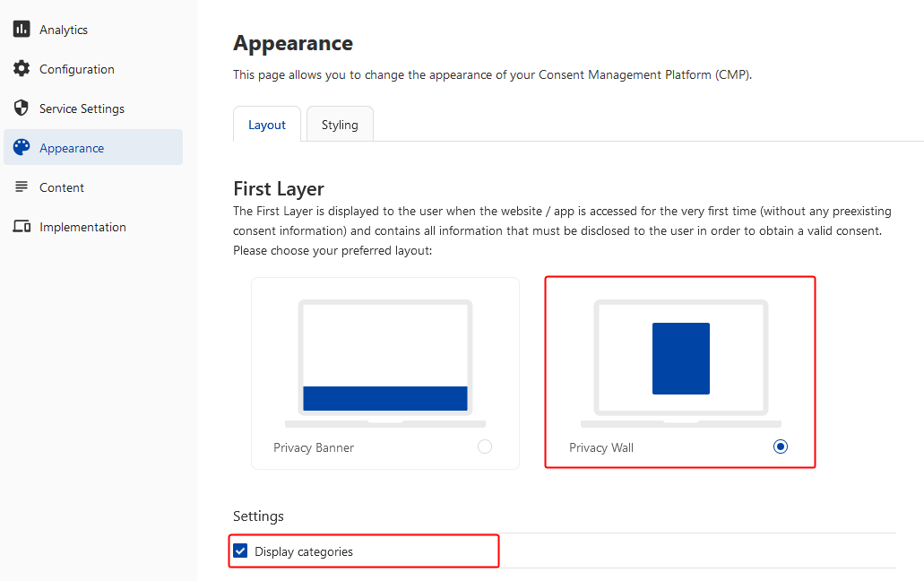The image size is (924, 581).
Task: Click the Appearance palette icon
Action: (x=22, y=147)
